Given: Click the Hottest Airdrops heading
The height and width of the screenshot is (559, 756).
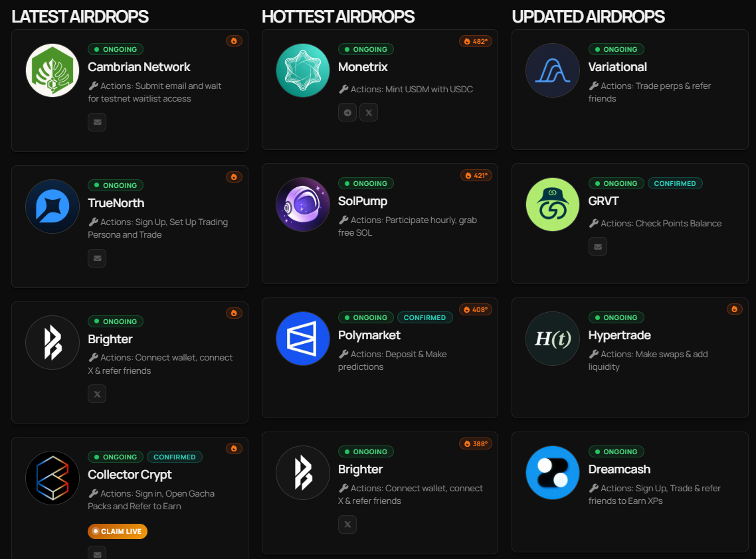Looking at the screenshot, I should (338, 17).
